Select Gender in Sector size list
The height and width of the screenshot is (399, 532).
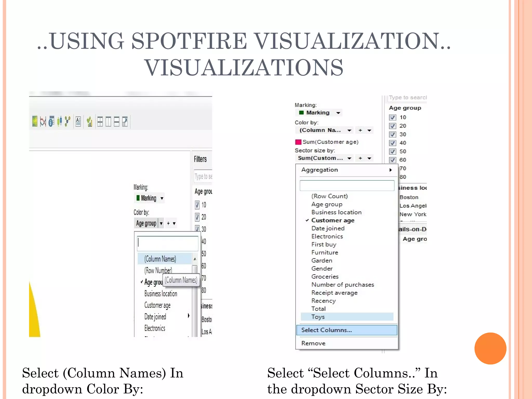pyautogui.click(x=322, y=269)
